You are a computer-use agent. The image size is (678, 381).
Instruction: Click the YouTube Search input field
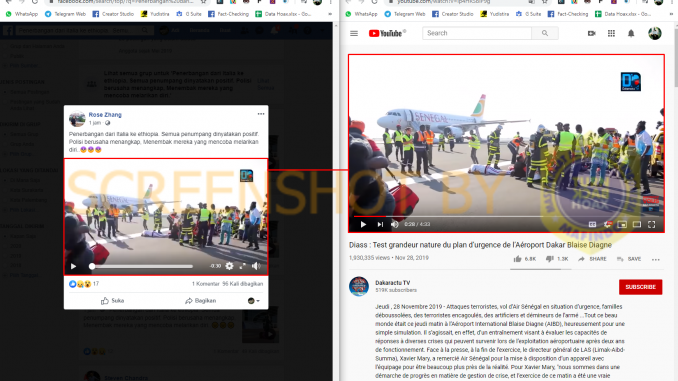pyautogui.click(x=477, y=33)
